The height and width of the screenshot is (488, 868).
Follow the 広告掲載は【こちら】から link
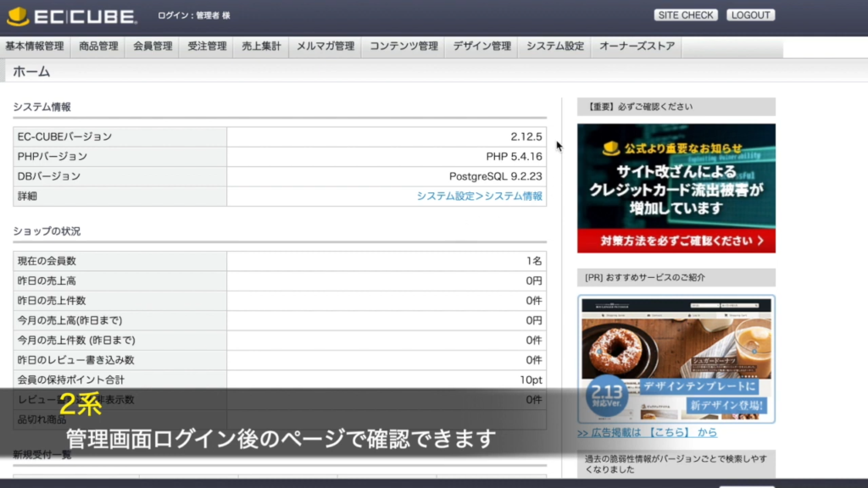pyautogui.click(x=647, y=432)
